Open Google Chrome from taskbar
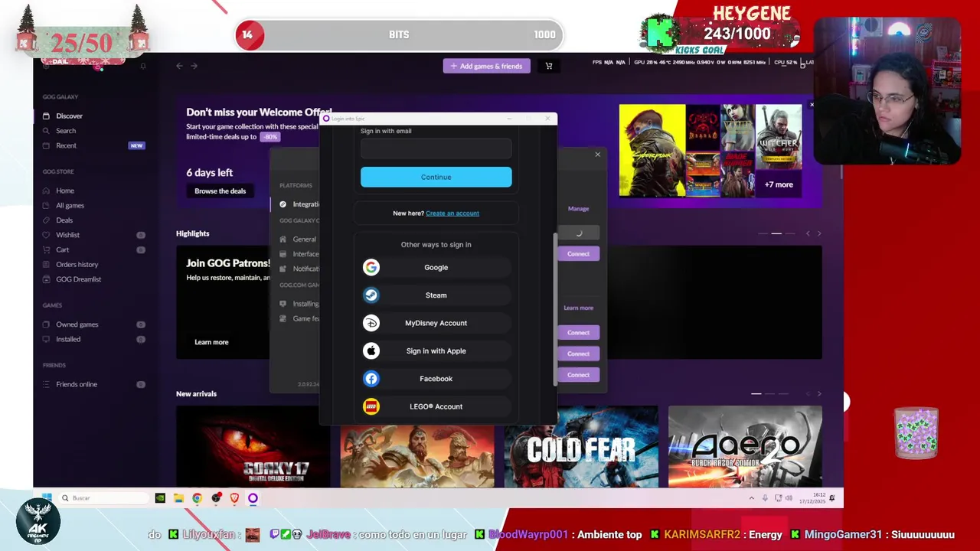The width and height of the screenshot is (980, 551). point(197,498)
